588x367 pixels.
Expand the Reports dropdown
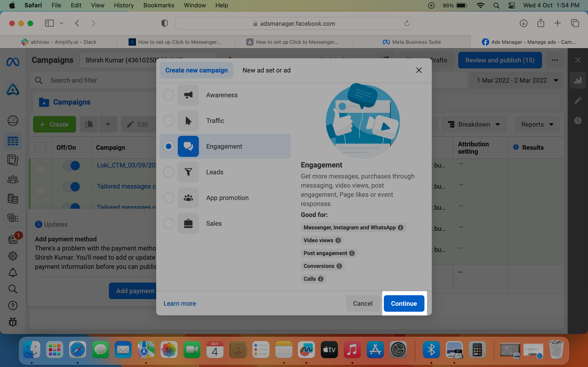(537, 124)
